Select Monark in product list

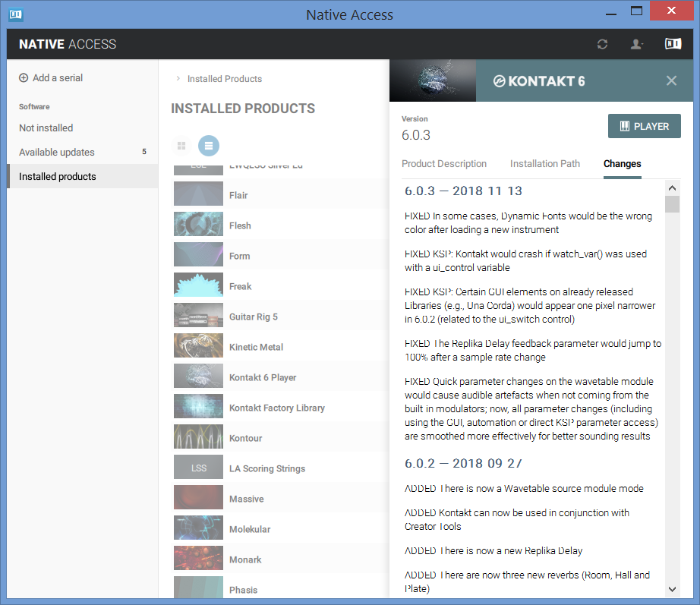click(245, 560)
